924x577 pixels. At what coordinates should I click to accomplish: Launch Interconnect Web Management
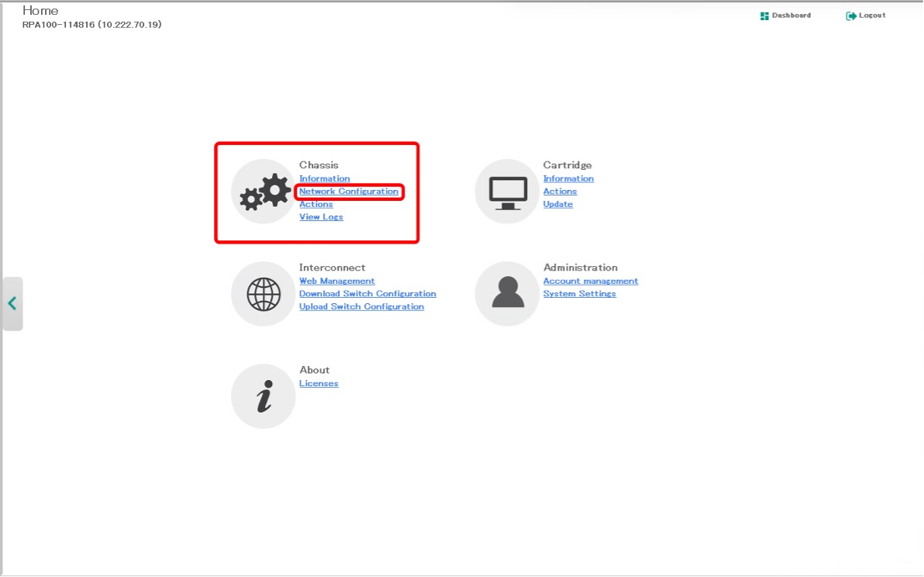click(336, 281)
